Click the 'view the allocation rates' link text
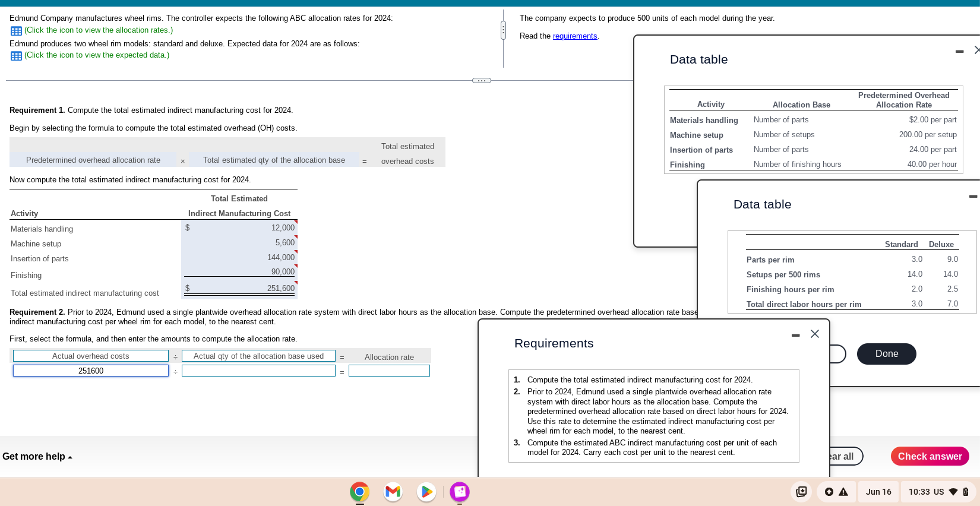This screenshot has width=980, height=506. (x=98, y=30)
